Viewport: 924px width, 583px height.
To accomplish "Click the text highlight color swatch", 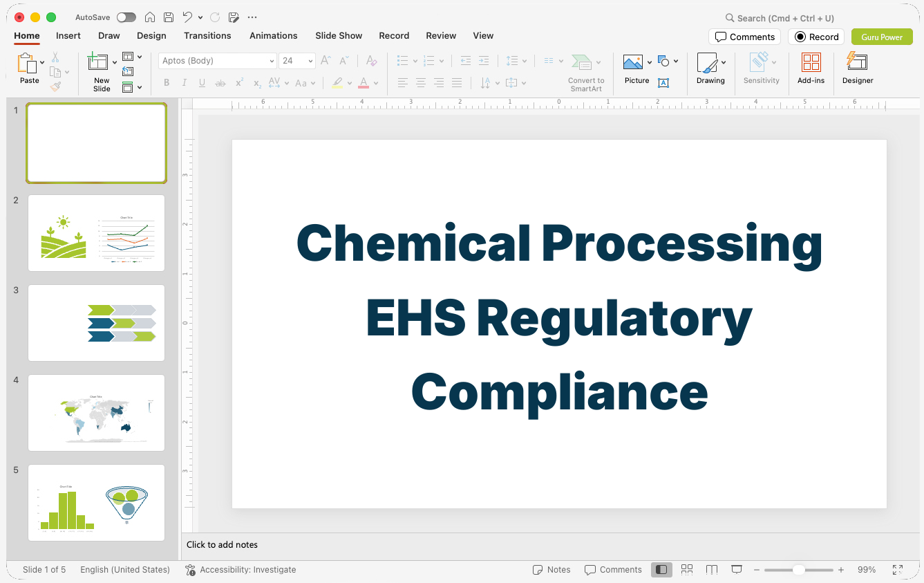I will (x=337, y=83).
